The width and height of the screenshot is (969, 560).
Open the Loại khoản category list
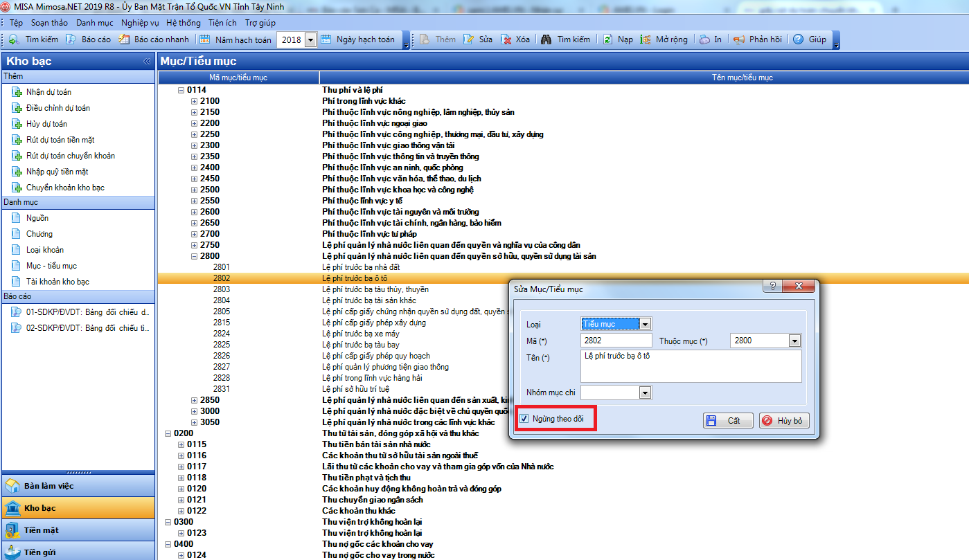[45, 250]
